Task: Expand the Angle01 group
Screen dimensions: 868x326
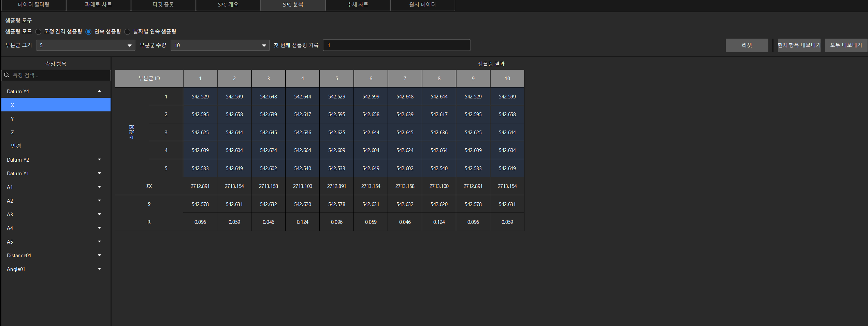Action: [99, 269]
